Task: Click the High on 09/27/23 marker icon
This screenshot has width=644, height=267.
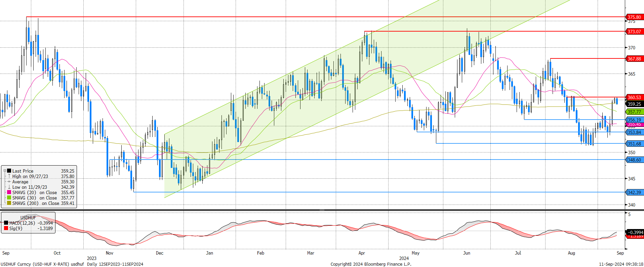Action: [x=9, y=176]
